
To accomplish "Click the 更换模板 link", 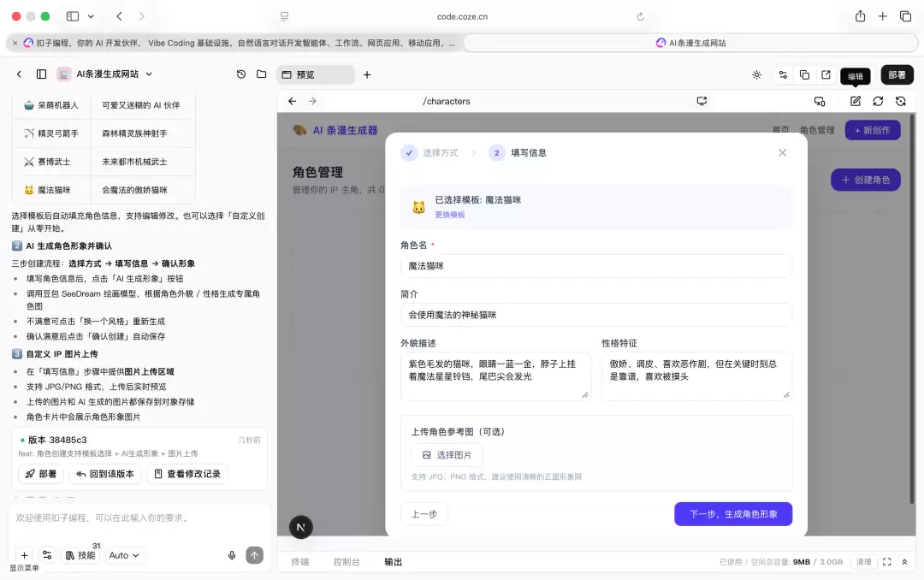I will pos(450,215).
